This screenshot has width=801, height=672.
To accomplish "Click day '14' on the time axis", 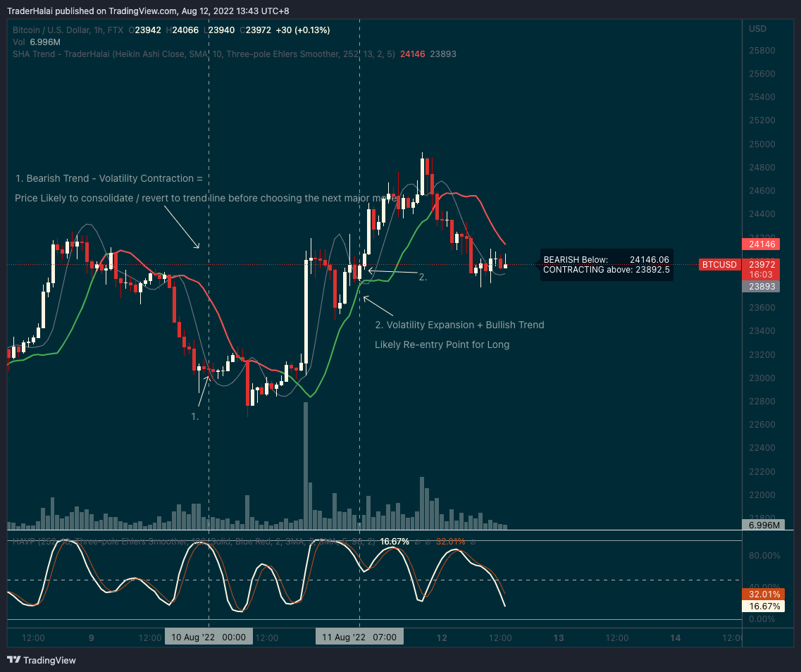I will (x=676, y=637).
